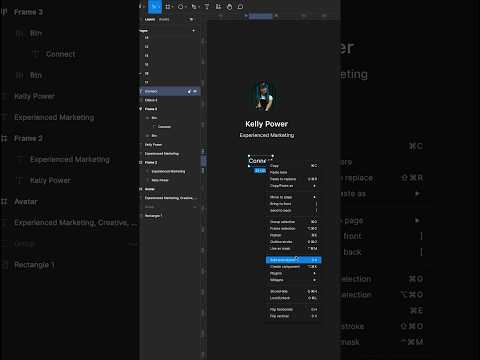Click the avatar photo on canvas
This screenshot has width=480, height=360.
265,96
